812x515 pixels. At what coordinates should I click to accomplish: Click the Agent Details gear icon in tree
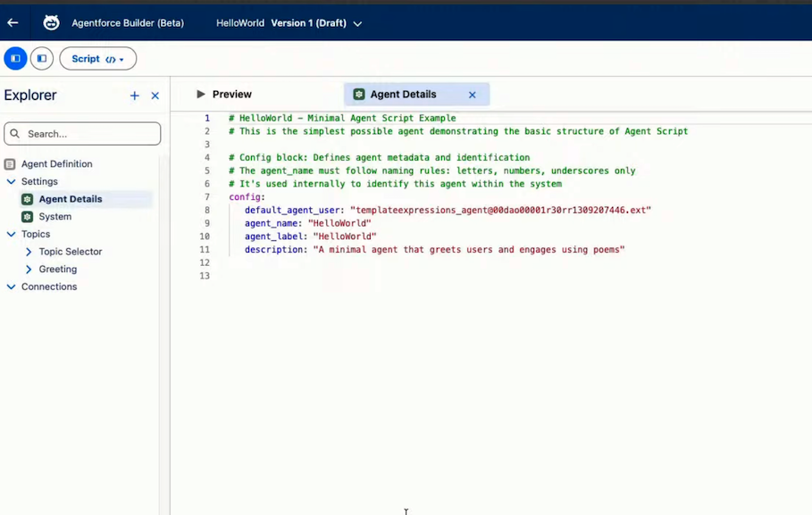pyautogui.click(x=28, y=199)
